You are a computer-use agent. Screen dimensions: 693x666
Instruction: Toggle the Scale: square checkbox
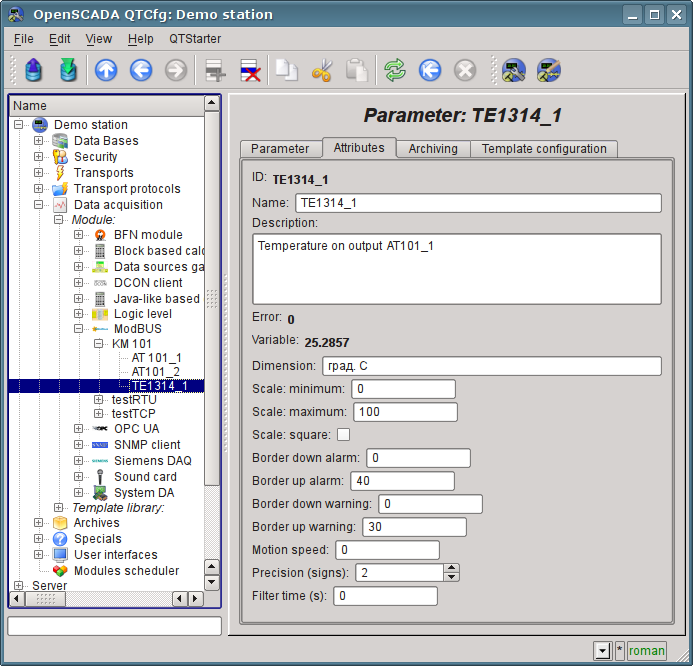click(x=343, y=435)
